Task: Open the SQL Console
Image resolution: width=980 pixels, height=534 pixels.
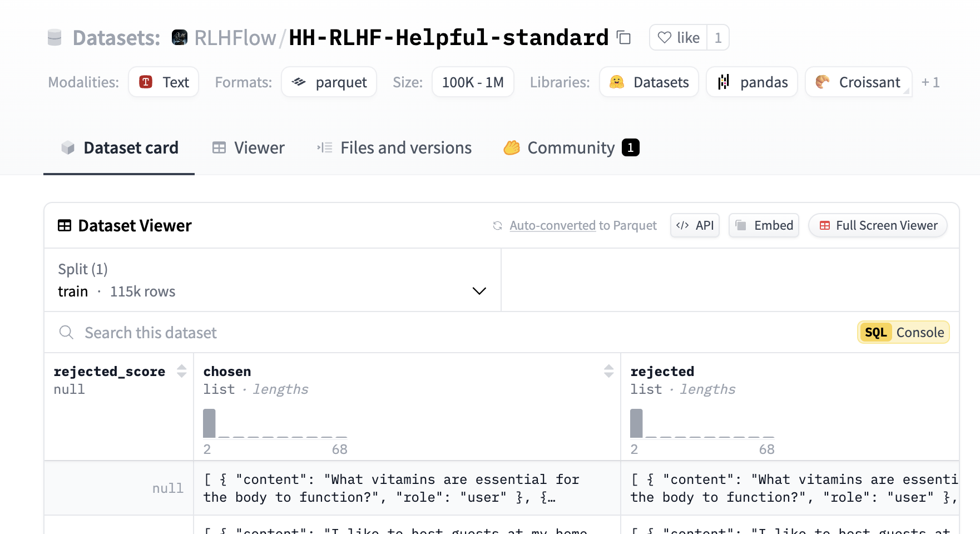Action: click(903, 332)
